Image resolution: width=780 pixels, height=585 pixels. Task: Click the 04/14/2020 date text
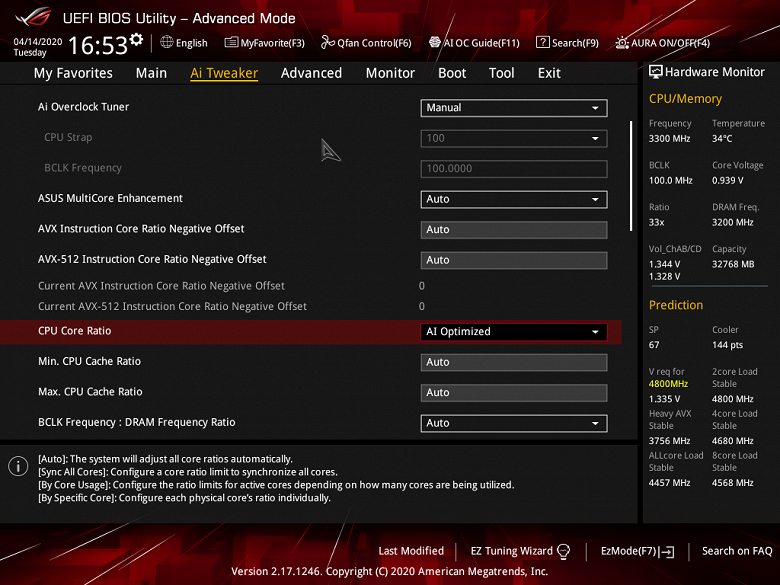point(38,42)
